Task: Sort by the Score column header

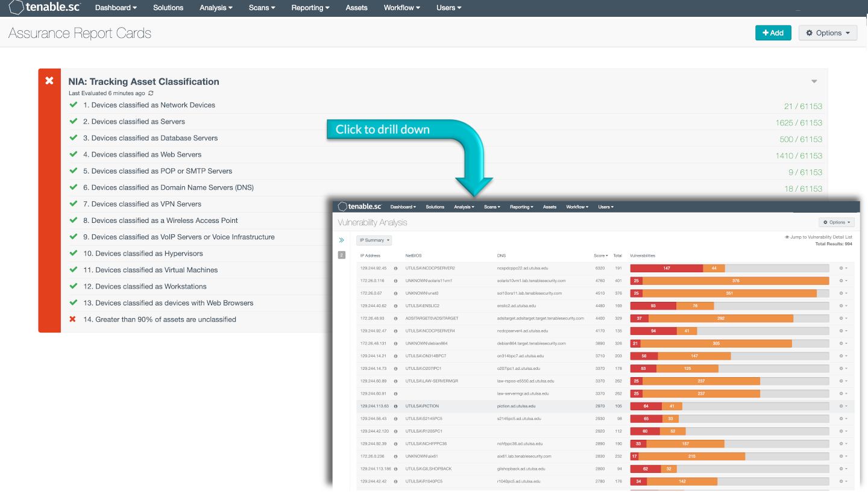Action: point(601,255)
